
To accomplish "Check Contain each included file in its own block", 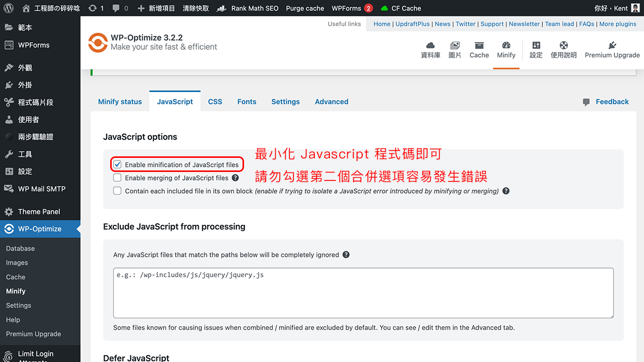I will (117, 191).
